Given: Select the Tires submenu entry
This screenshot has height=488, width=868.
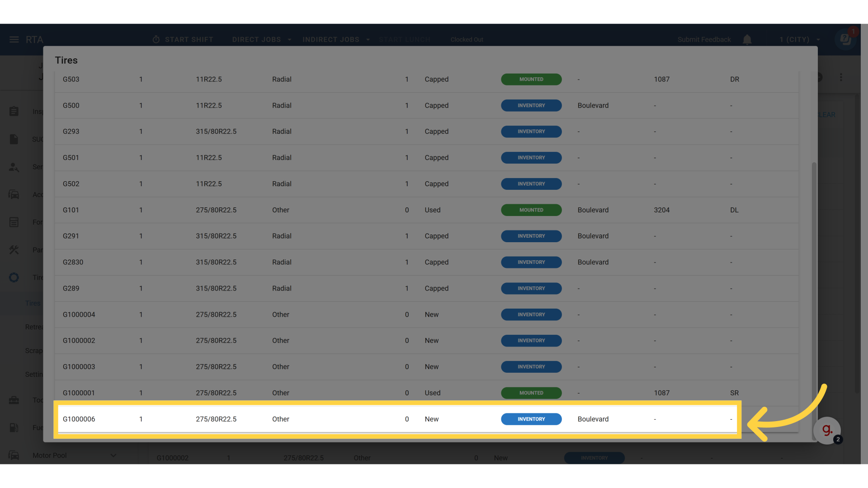Looking at the screenshot, I should [33, 303].
